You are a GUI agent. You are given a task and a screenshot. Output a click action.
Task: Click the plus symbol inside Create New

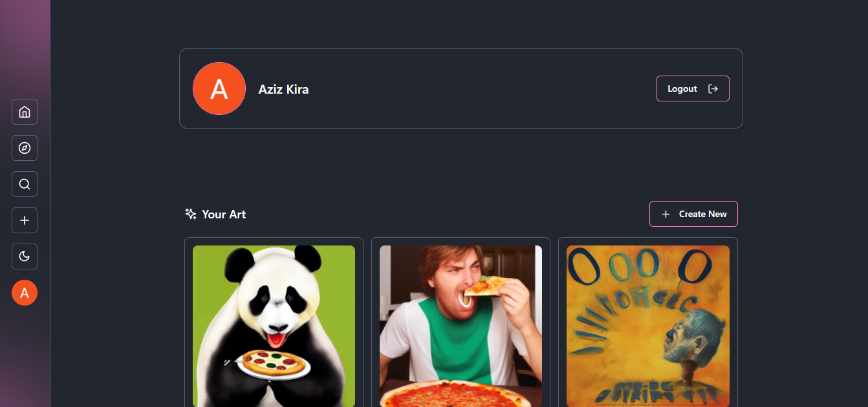click(666, 214)
